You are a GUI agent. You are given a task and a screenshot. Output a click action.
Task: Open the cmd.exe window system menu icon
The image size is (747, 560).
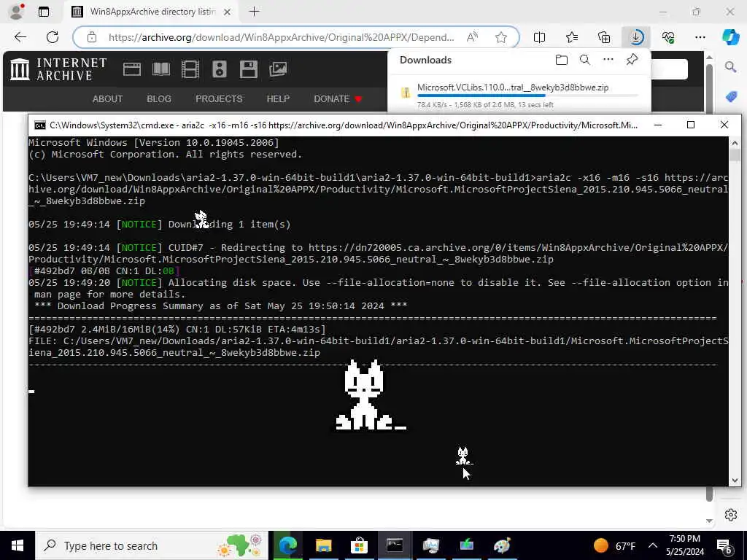tap(40, 125)
